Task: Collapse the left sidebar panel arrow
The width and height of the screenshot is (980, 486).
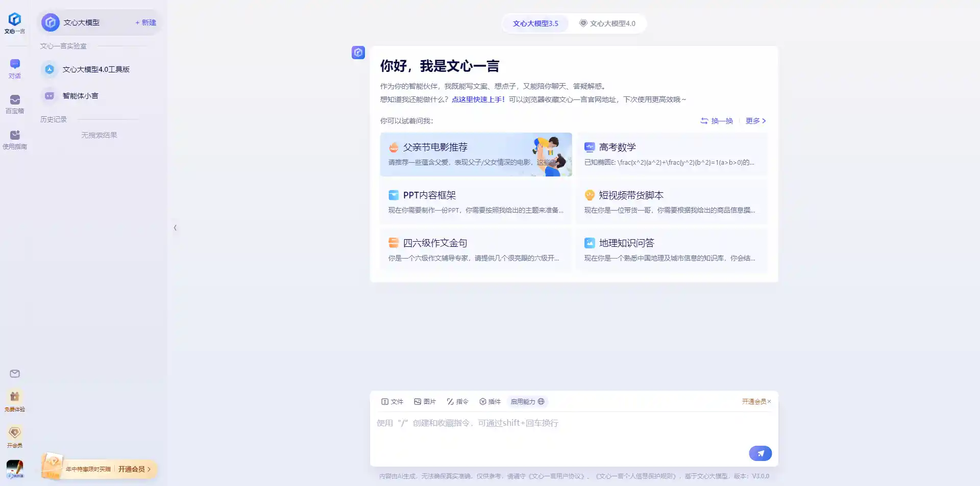Action: pos(175,228)
